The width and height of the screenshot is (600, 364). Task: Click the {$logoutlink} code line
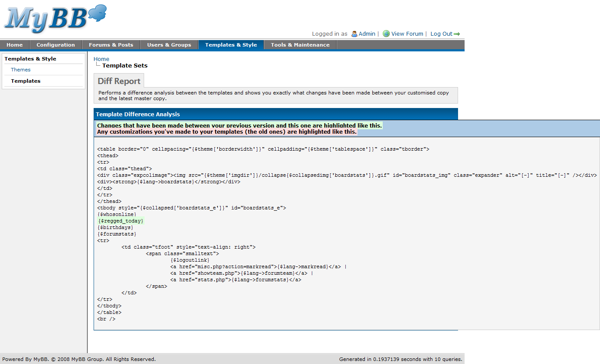190,260
